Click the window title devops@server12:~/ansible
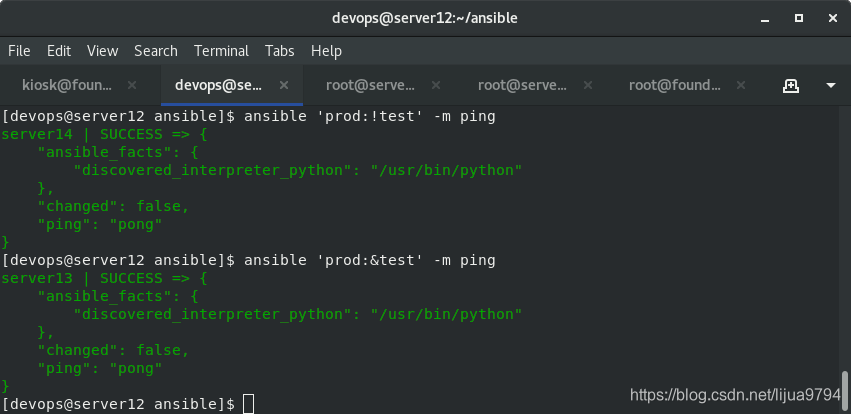This screenshot has height=414, width=851. [425, 18]
